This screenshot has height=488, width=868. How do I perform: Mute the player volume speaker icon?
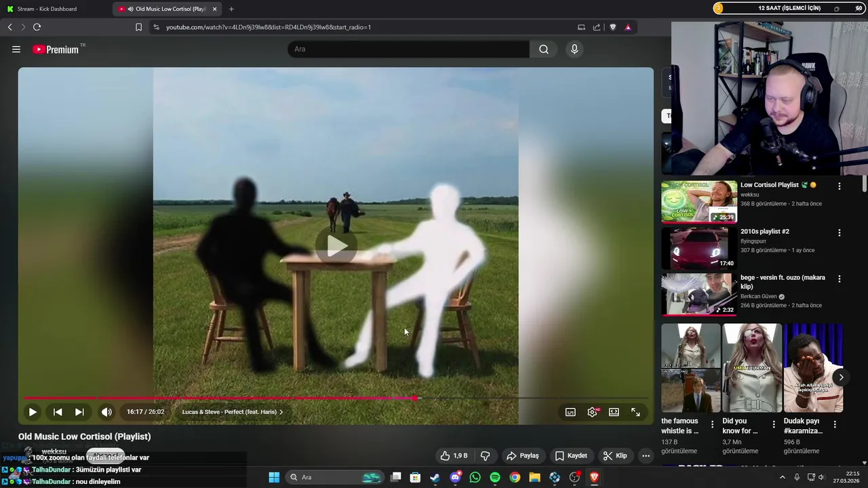coord(106,411)
